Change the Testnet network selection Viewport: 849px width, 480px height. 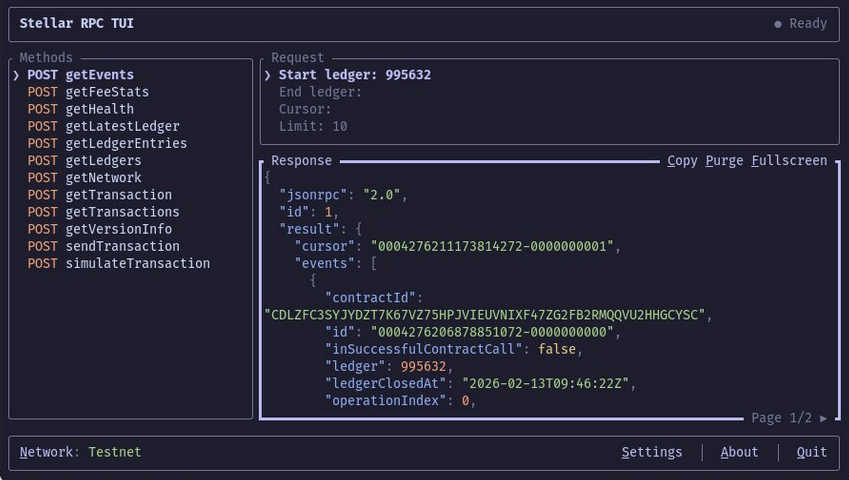click(114, 452)
